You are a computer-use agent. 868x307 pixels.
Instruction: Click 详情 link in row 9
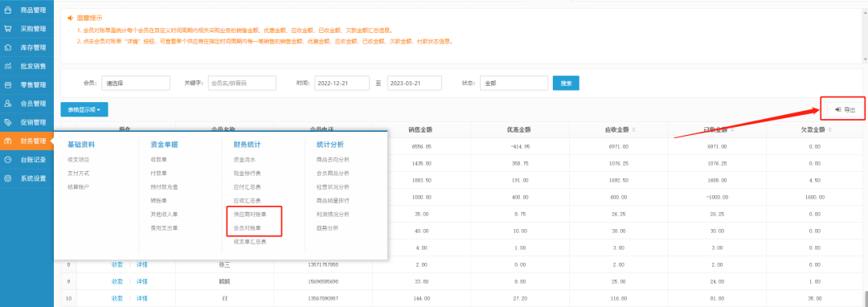[142, 281]
